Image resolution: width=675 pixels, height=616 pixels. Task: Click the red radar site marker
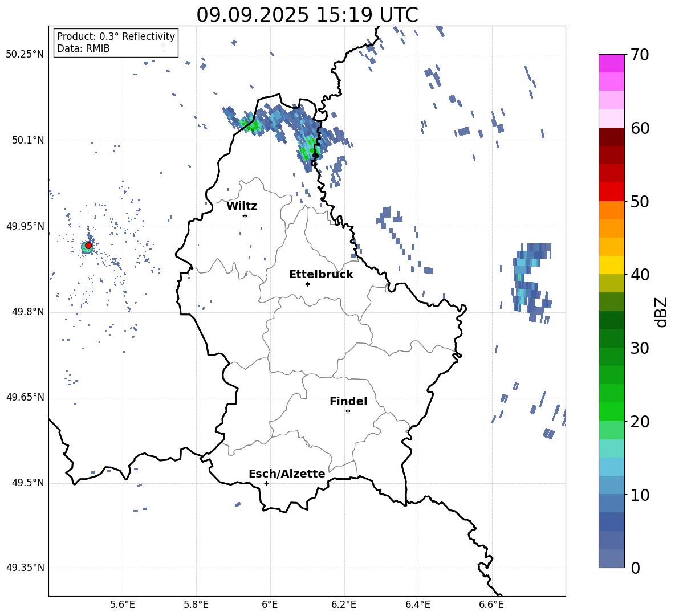click(88, 246)
